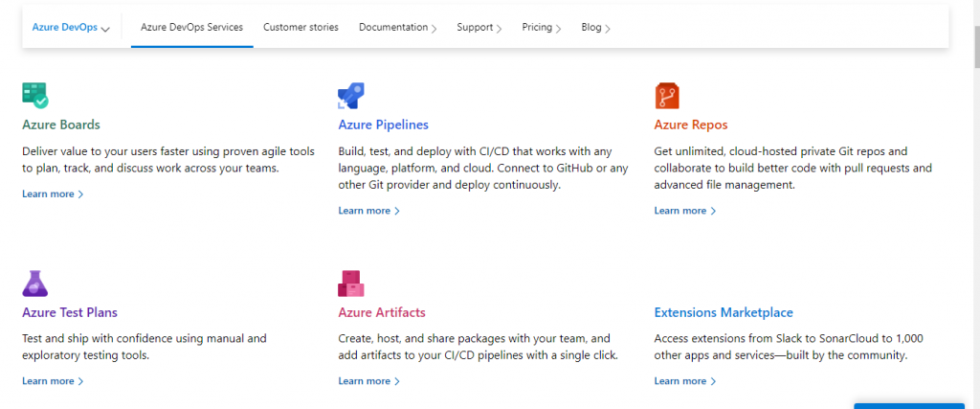The image size is (980, 409).
Task: Open the Blog dropdown
Action: pos(595,28)
